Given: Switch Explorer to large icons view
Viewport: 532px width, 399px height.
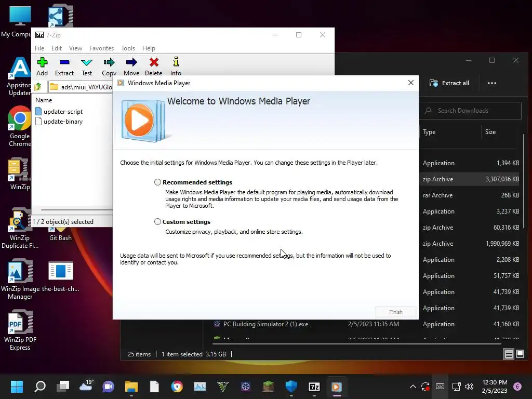Looking at the screenshot, I should [520, 354].
